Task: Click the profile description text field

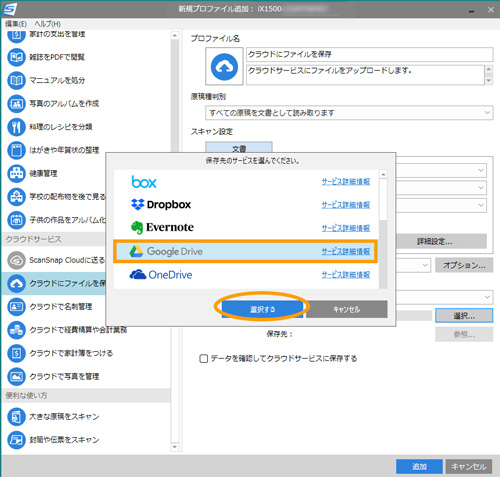Action: click(x=365, y=75)
